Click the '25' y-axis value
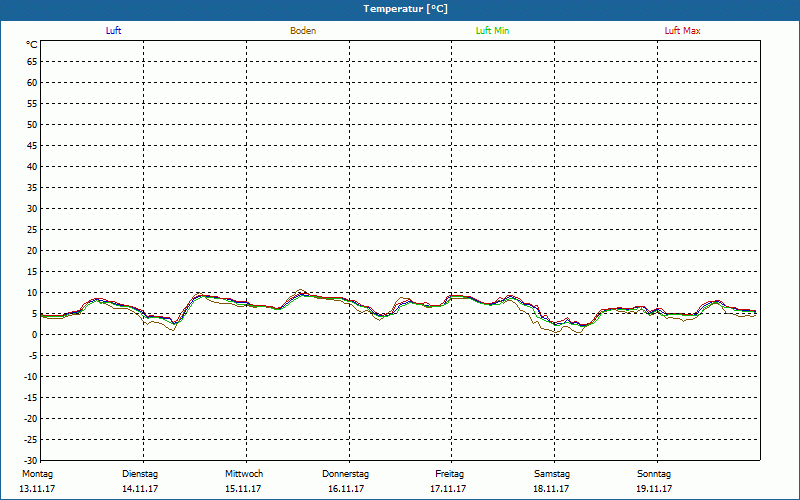Viewport: 800px width, 500px height. 32,230
